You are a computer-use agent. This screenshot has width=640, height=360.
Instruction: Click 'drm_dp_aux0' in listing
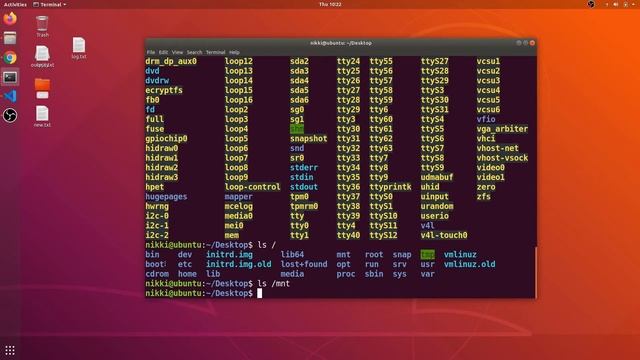(171, 61)
